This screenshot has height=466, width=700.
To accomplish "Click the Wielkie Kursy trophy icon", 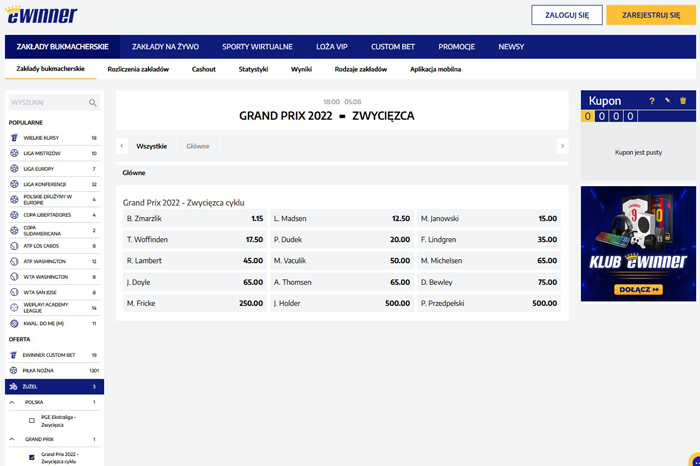I will pos(14,138).
